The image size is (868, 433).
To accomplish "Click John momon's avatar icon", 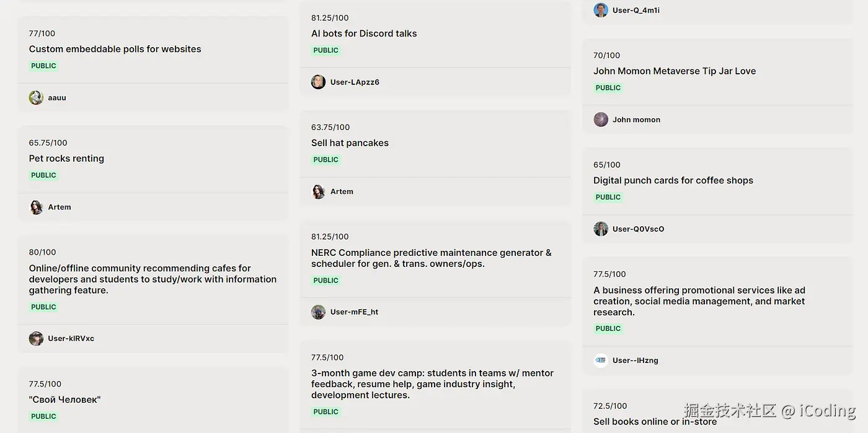I will (601, 120).
